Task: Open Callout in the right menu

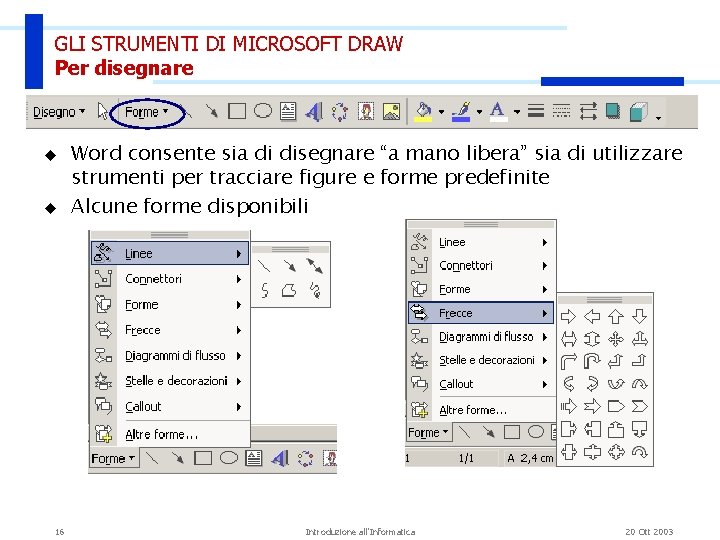Action: [x=481, y=384]
